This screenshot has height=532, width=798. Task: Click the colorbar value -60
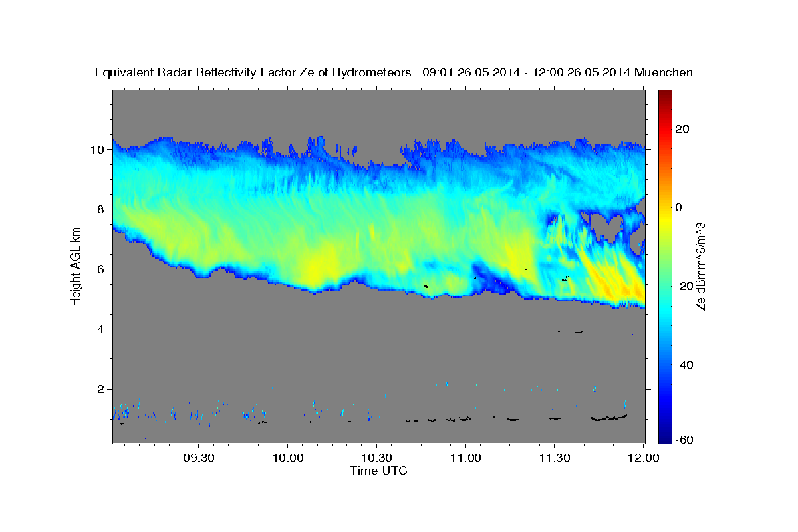coord(686,440)
